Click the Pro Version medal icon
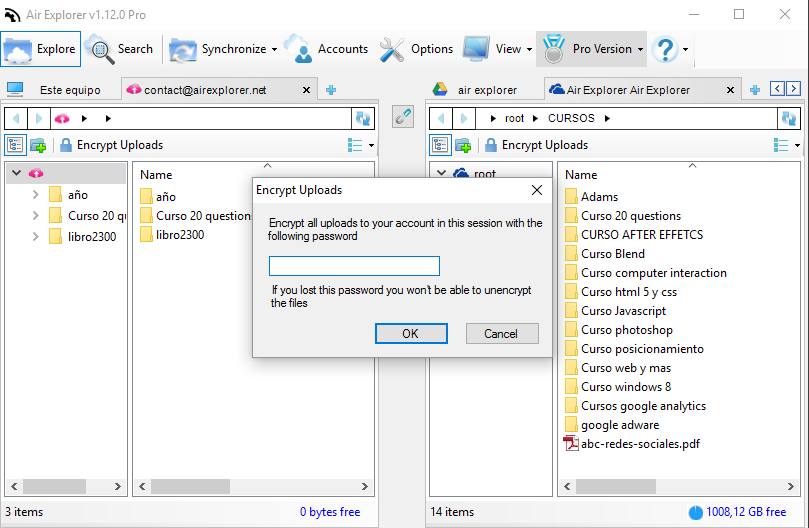The height and width of the screenshot is (528, 809). tap(554, 49)
